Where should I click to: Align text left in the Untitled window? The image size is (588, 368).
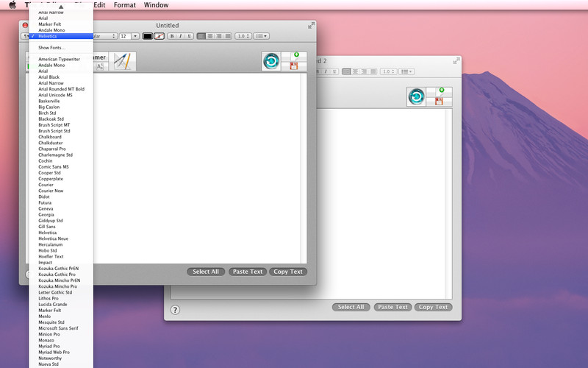(201, 36)
